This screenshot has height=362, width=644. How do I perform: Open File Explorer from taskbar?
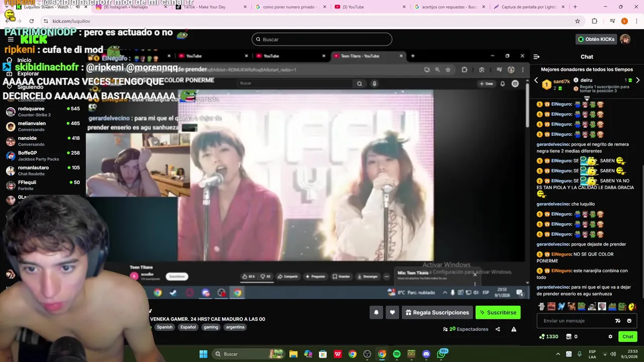point(293,354)
